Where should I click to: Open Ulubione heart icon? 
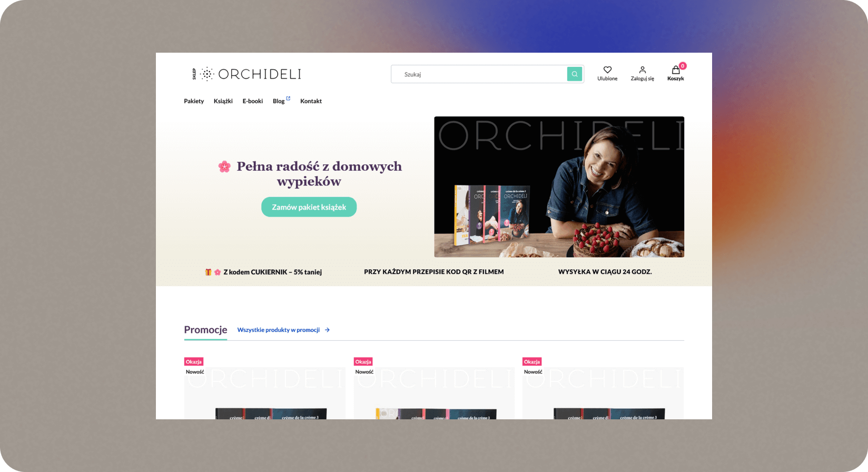[607, 70]
